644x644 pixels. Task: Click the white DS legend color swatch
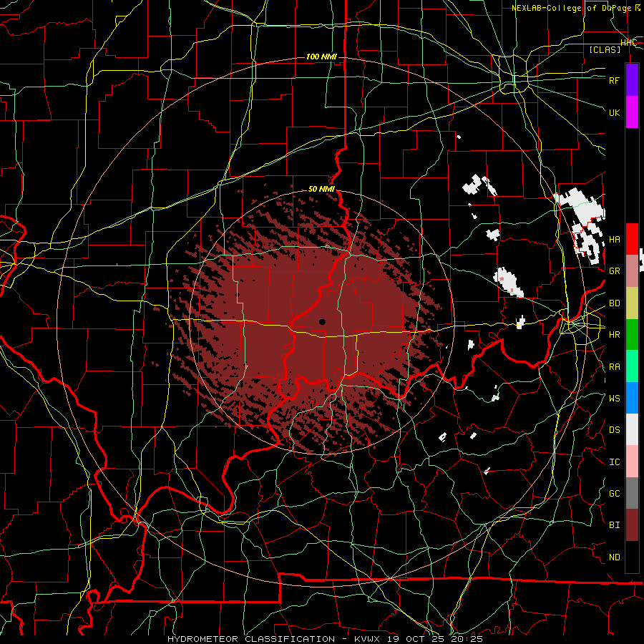click(x=632, y=429)
